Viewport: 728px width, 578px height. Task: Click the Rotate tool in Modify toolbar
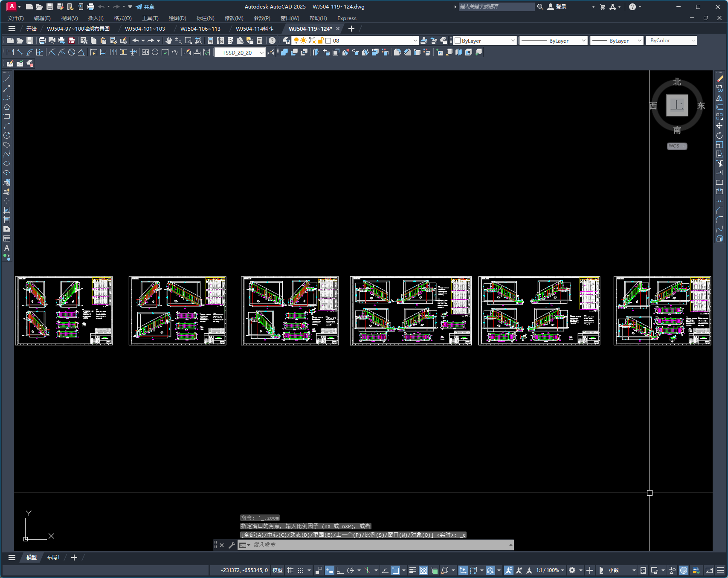pyautogui.click(x=719, y=135)
